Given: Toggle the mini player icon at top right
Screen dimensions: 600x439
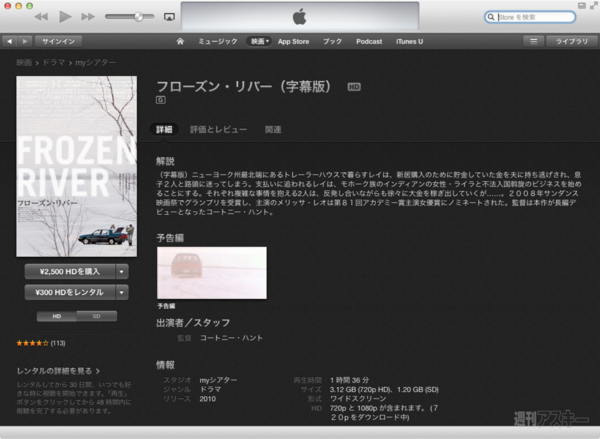Looking at the screenshot, I should point(582,6).
